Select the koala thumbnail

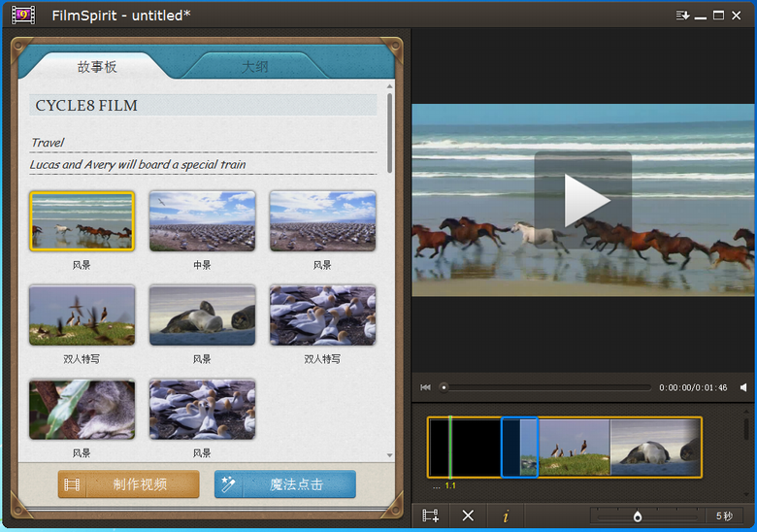82,409
